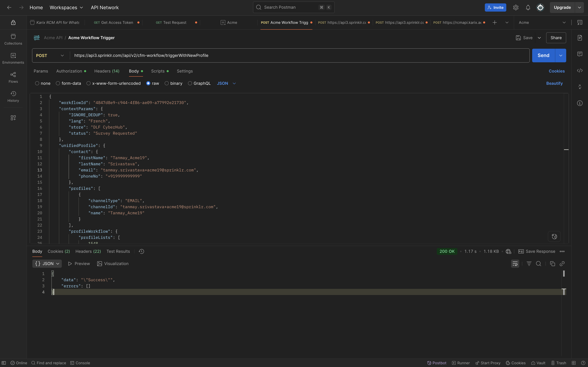Screen dimensions: 588x367
Task: Open the JSON body format dropdown
Action: (x=226, y=83)
